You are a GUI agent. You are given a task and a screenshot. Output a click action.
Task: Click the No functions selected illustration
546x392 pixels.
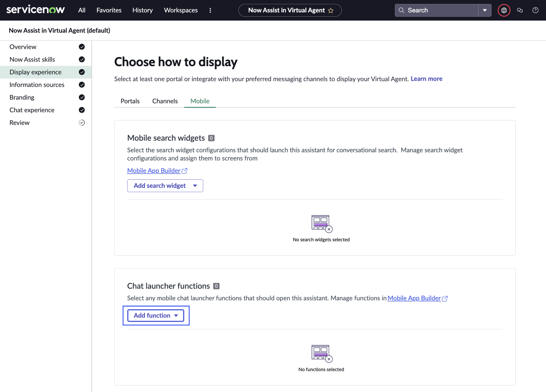point(321,353)
